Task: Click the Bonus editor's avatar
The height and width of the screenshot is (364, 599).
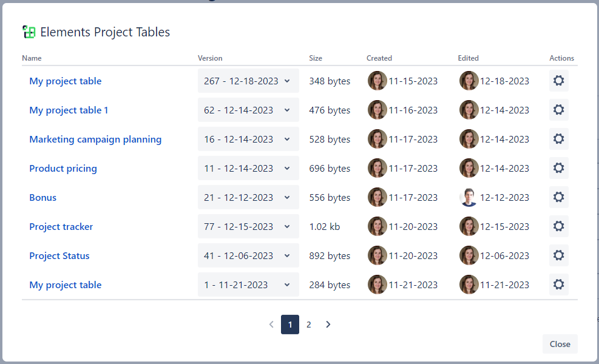Action: click(x=469, y=197)
